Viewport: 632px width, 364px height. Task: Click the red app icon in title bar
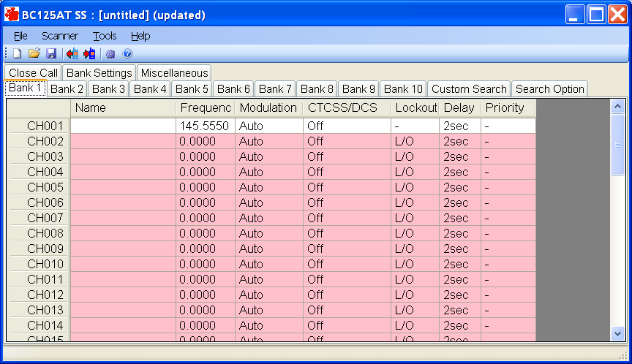[x=12, y=14]
